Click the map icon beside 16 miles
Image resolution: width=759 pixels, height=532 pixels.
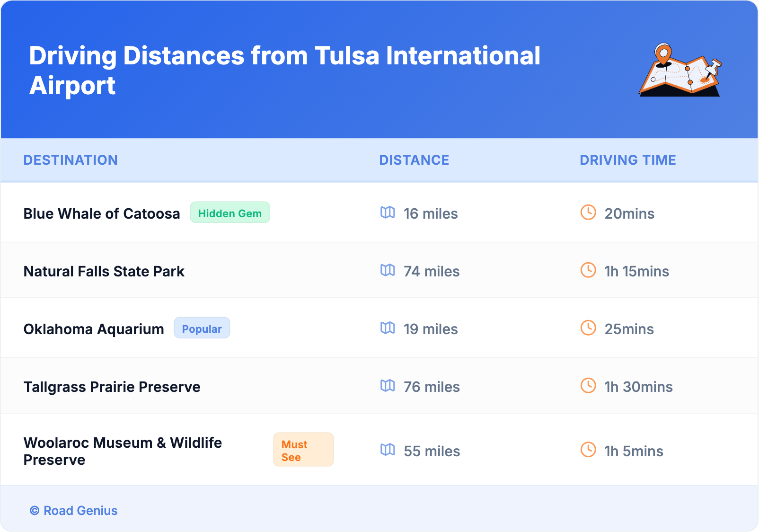click(x=388, y=213)
